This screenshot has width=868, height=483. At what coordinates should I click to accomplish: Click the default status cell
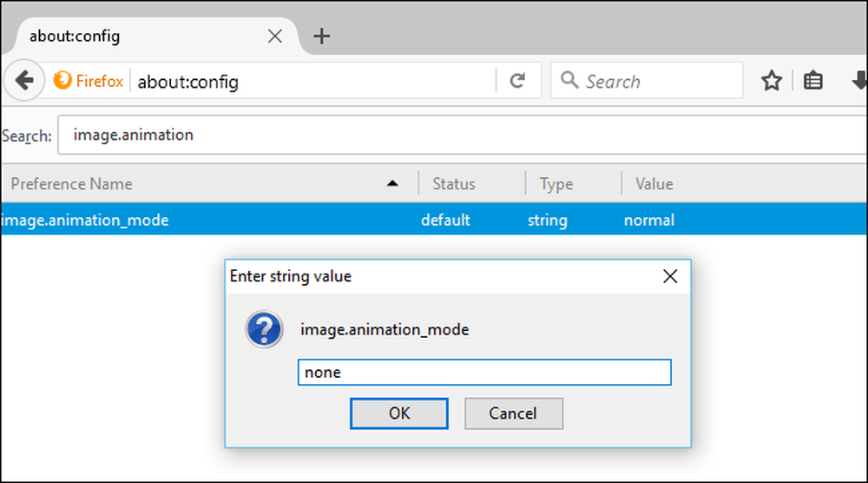coord(445,220)
